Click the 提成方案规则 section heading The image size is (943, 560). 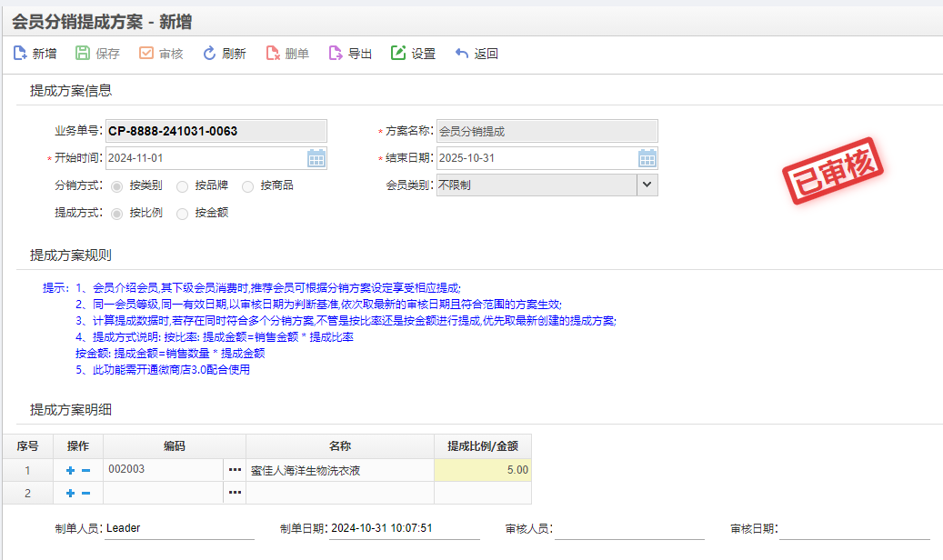click(71, 255)
